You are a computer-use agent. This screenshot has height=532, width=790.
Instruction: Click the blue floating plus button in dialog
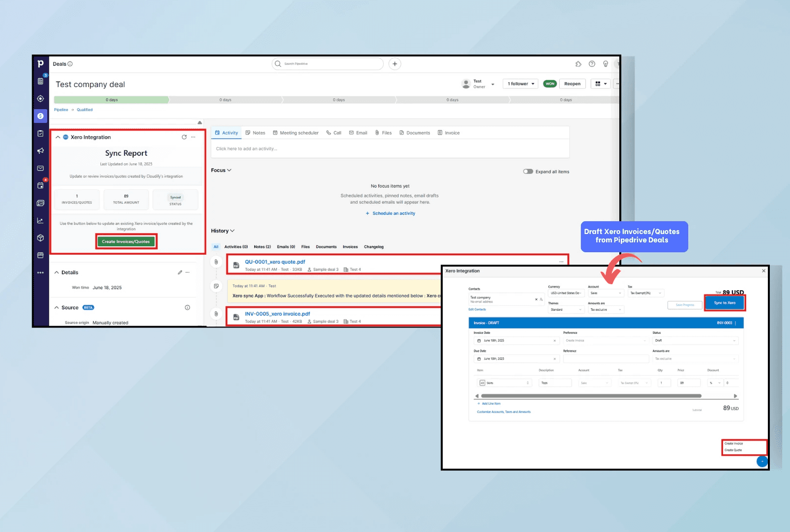click(x=762, y=461)
